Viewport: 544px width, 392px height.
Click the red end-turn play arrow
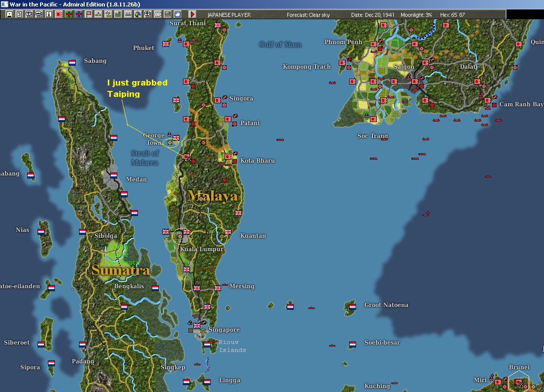[192, 14]
